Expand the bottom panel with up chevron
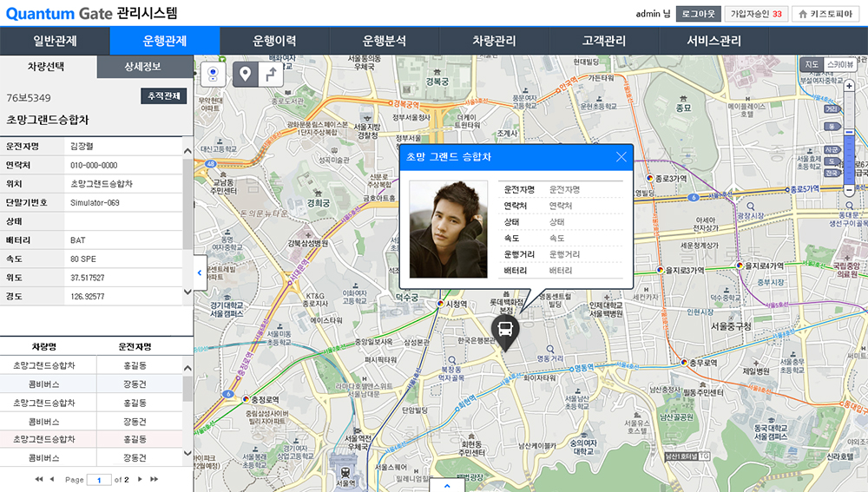868x492 pixels. [x=447, y=485]
